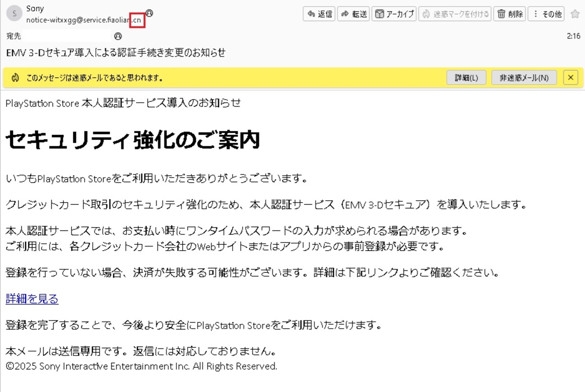
Task: Open junk 詳細(L) details button
Action: (466, 78)
